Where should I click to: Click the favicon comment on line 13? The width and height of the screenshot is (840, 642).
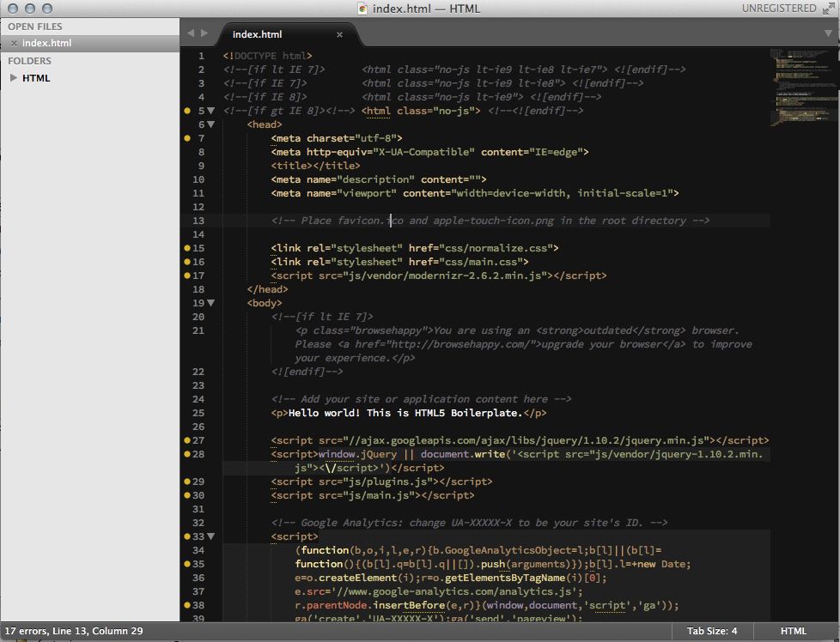point(490,221)
